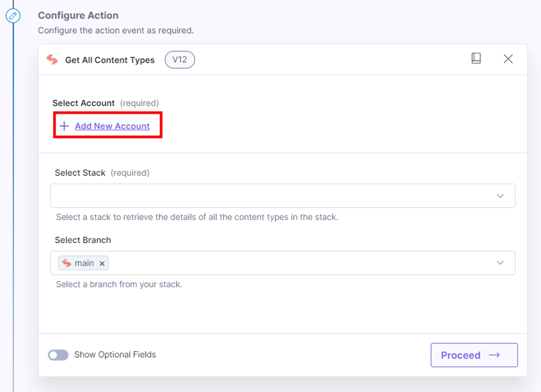This screenshot has height=392, width=541.
Task: Click the Show Optional Fields label
Action: pyautogui.click(x=115, y=355)
